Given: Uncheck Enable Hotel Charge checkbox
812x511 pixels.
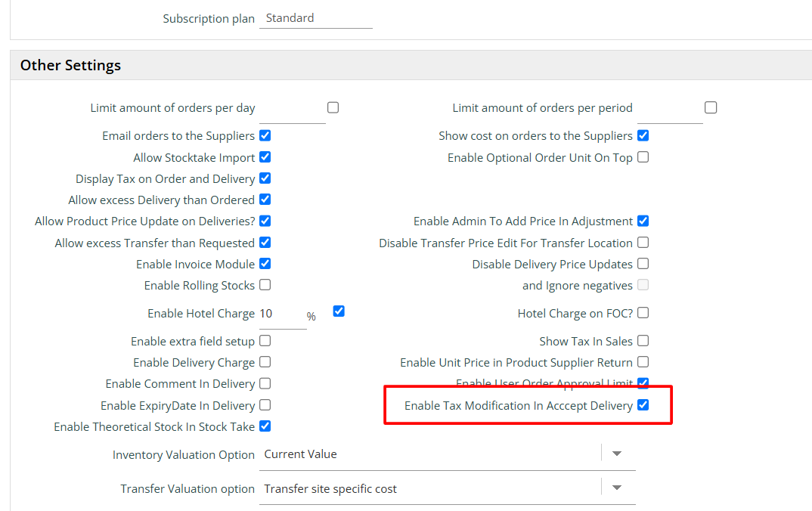Looking at the screenshot, I should click(339, 311).
